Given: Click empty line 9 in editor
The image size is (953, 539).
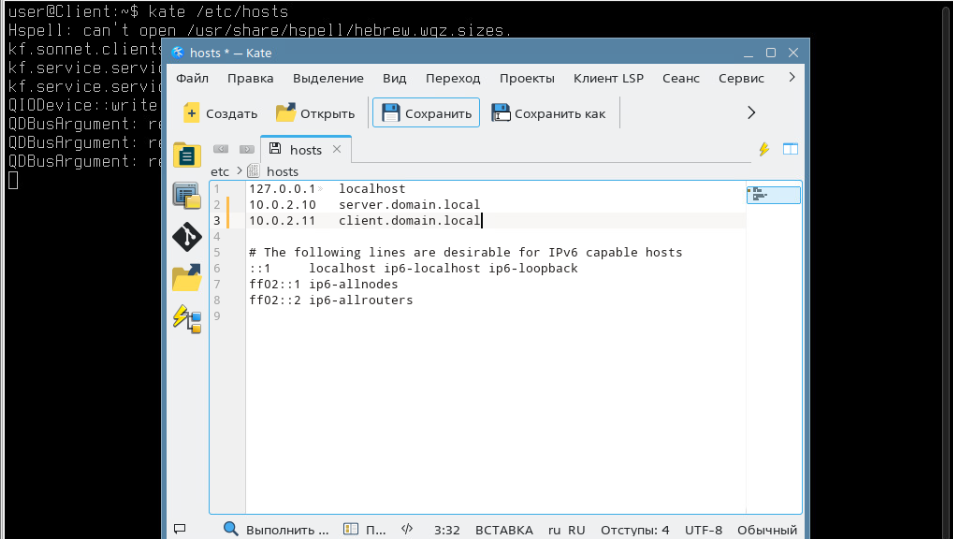Looking at the screenshot, I should click(x=495, y=316).
